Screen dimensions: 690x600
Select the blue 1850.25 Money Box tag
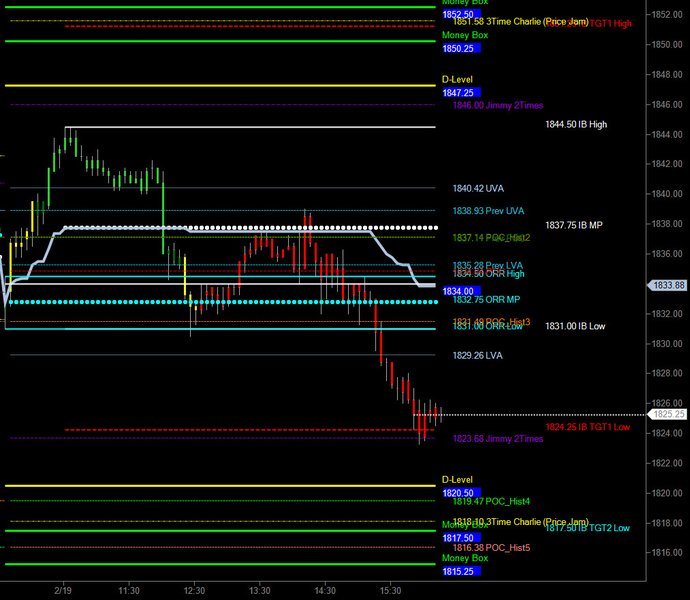[461, 48]
